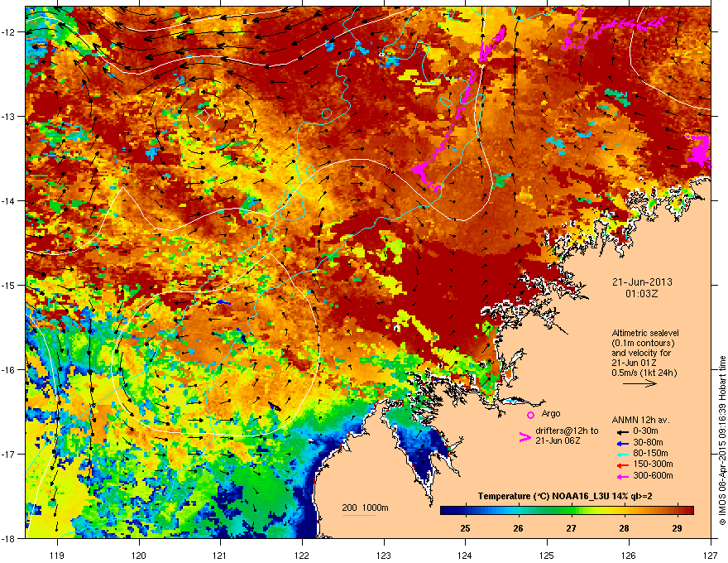The image size is (728, 563).
Task: Click the 'ANMN 12h av.' heading
Action: point(640,421)
